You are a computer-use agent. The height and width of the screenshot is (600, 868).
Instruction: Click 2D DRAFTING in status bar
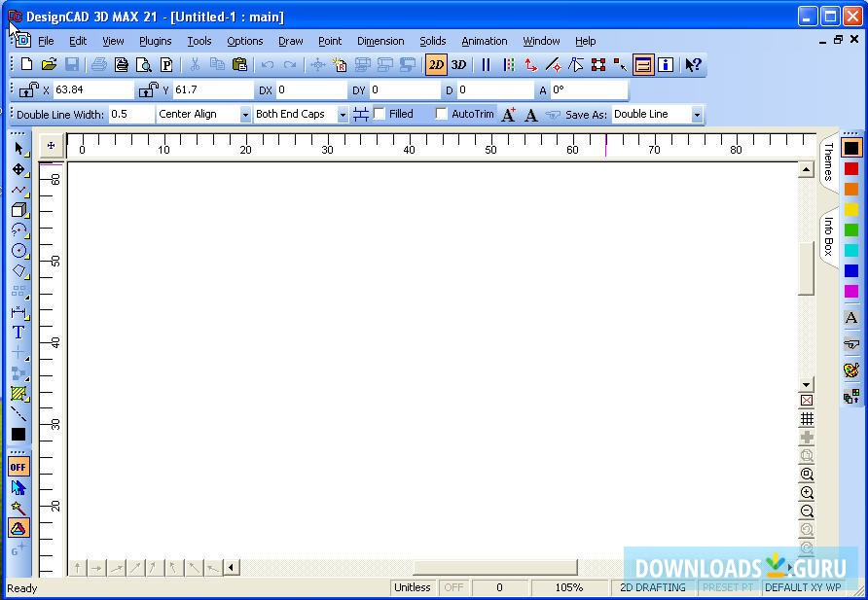(x=652, y=587)
